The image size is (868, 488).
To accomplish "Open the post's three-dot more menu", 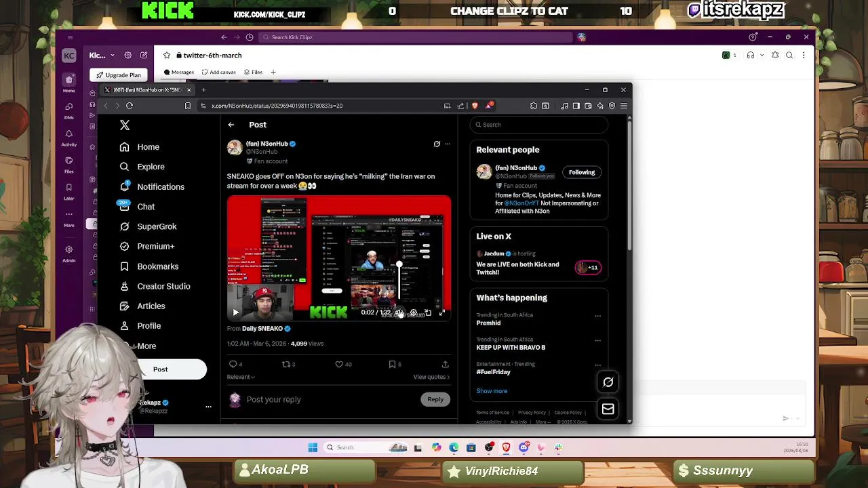I will 447,144.
